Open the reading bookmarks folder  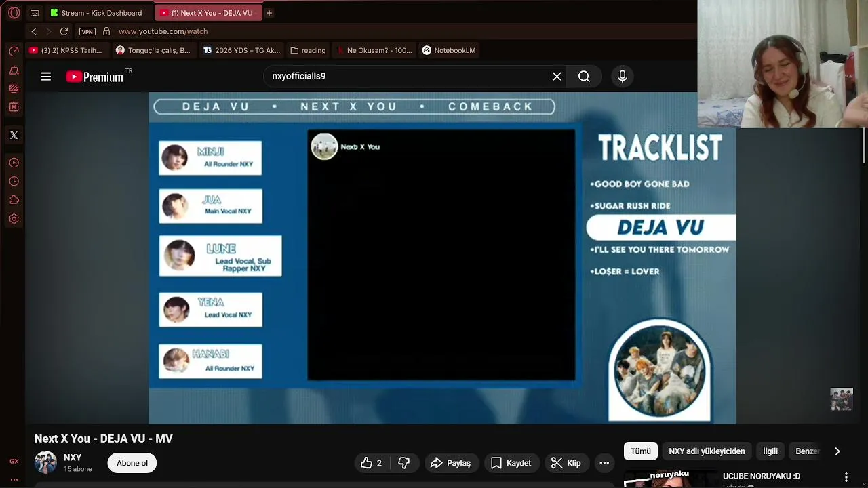point(308,50)
